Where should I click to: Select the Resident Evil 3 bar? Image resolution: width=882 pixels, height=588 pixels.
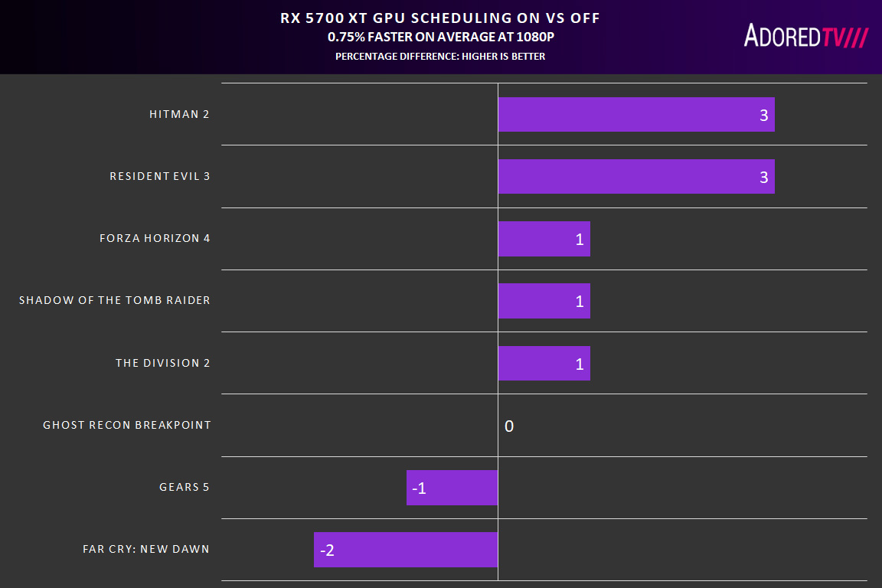tap(636, 177)
